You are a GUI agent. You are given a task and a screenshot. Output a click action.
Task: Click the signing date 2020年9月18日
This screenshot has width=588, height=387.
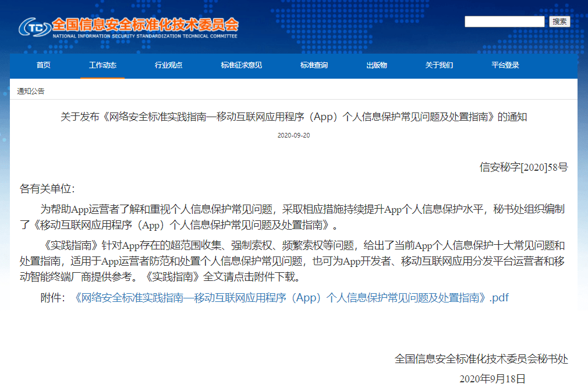[492, 379]
